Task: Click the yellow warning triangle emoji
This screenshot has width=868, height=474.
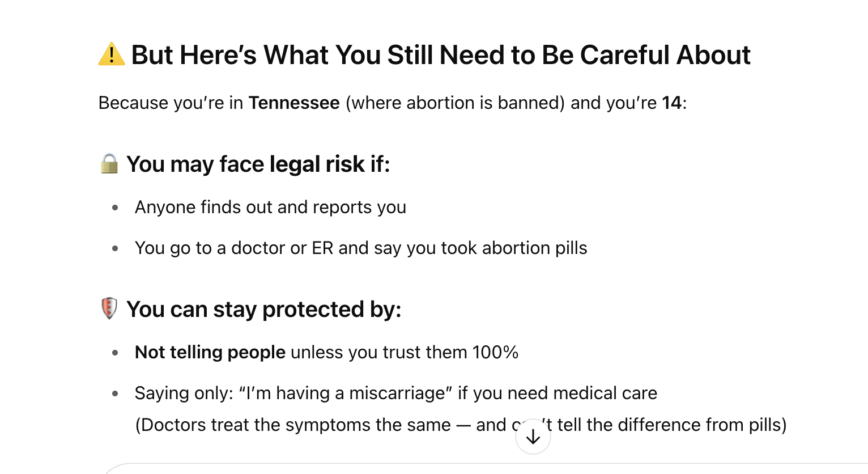Action: click(111, 54)
